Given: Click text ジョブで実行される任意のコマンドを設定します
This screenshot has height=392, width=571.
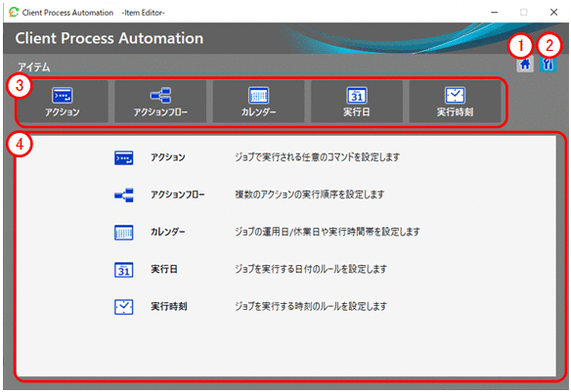Looking at the screenshot, I should [x=317, y=157].
